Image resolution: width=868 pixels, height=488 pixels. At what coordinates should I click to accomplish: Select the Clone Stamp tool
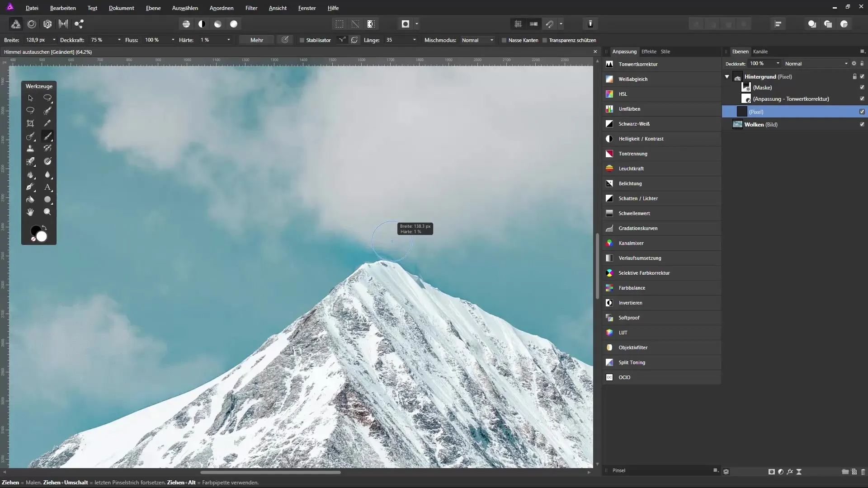pyautogui.click(x=30, y=149)
